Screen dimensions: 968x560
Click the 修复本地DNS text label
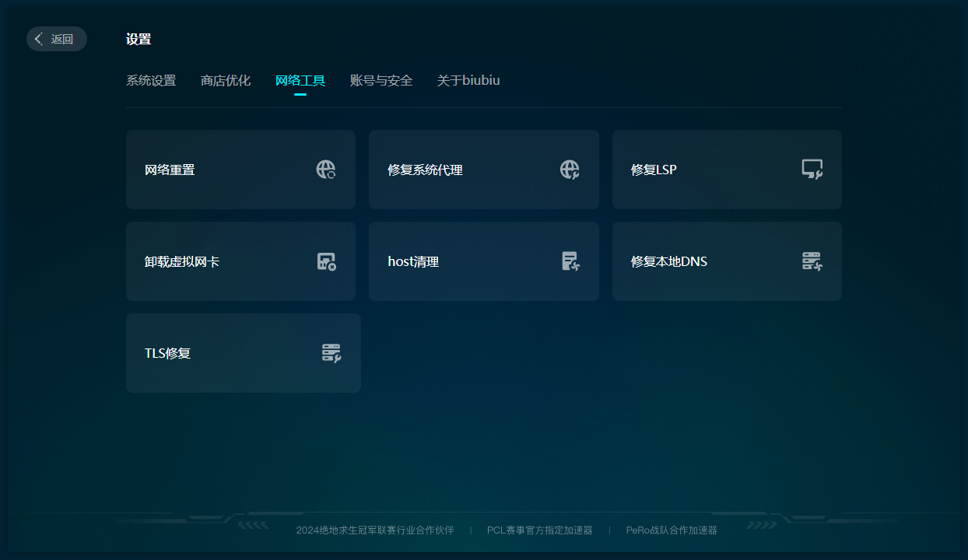coord(669,261)
